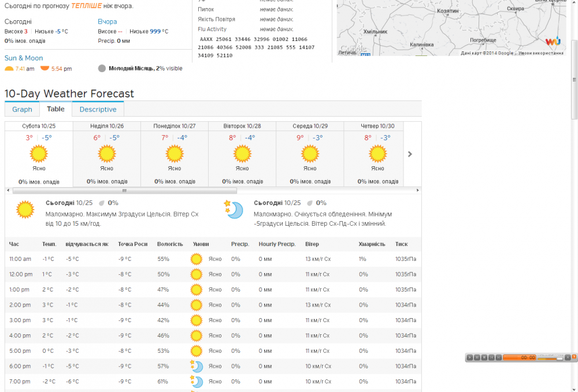Viewport: 578px width, 392px height.
Task: Click the sun icon in the 3:00 pm row
Action: 196,320
